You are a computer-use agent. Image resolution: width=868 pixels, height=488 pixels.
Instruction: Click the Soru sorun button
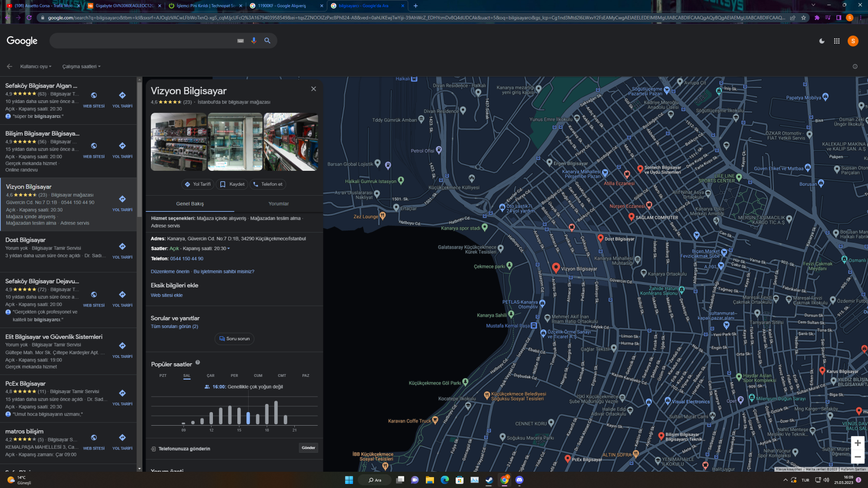click(x=234, y=339)
